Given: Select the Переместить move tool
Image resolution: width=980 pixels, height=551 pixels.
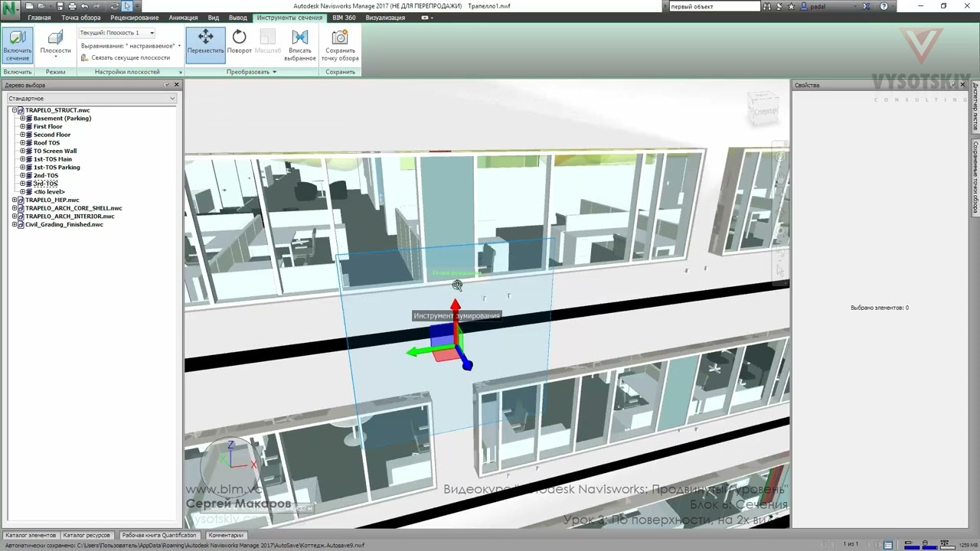Looking at the screenshot, I should coord(205,46).
